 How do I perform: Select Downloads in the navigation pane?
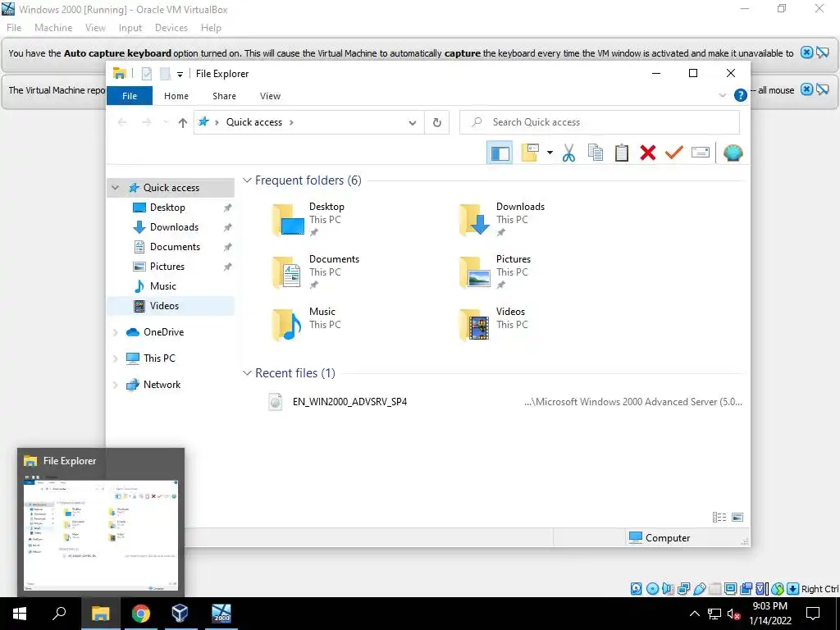click(x=174, y=227)
